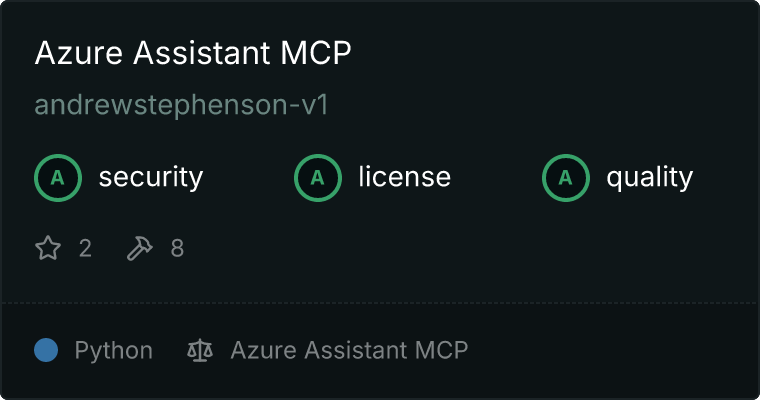Viewport: 760px width, 400px height.
Task: Click the license grade A badge
Action: (x=317, y=178)
